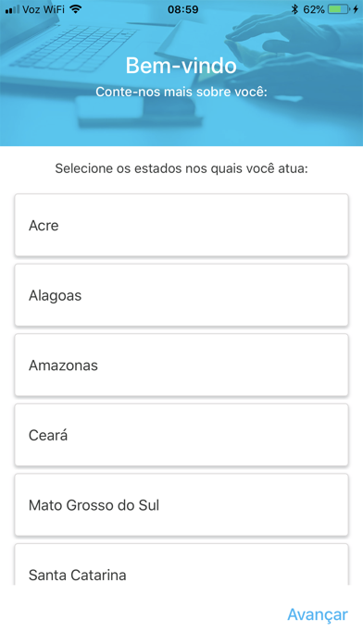This screenshot has width=363, height=644.
Task: Tap the Bem-vindo header title
Action: (181, 66)
